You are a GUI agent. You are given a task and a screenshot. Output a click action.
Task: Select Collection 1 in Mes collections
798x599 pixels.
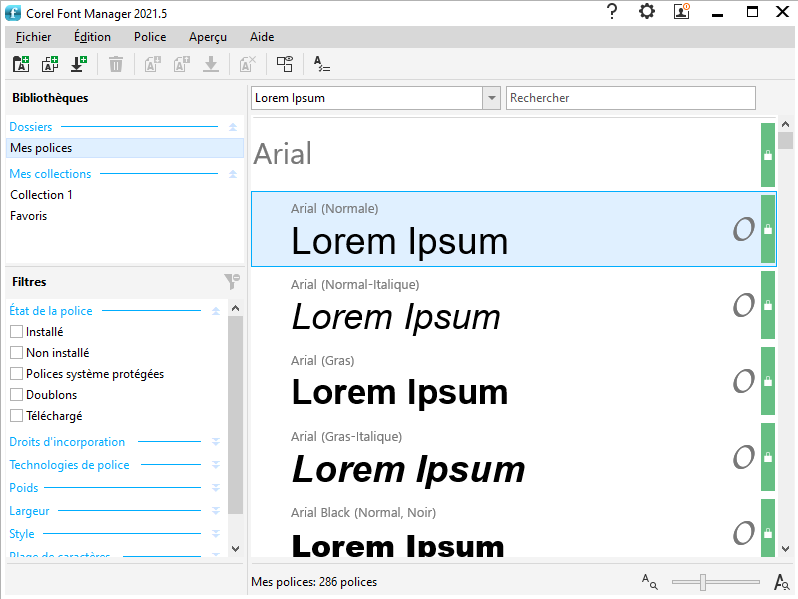[x=41, y=195]
